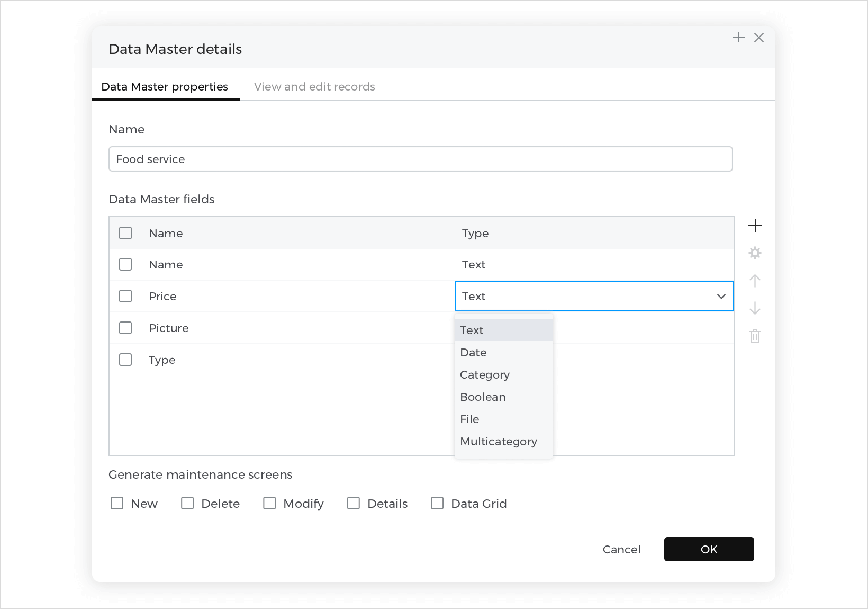Viewport: 868px width, 609px height.
Task: Click the Name column header
Action: pyautogui.click(x=166, y=233)
